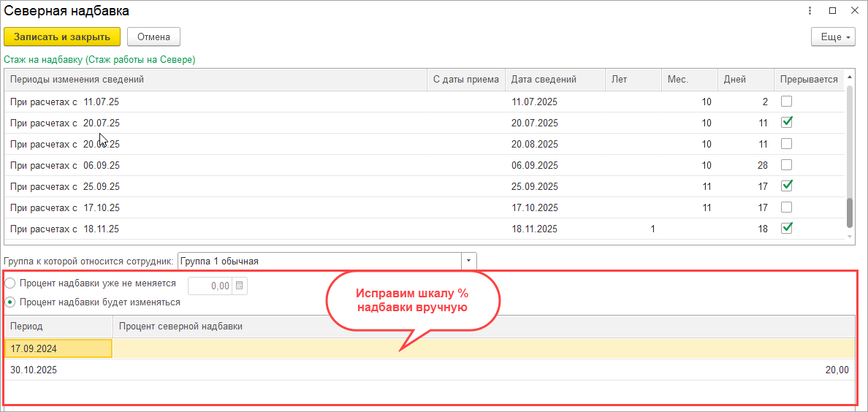This screenshot has width=868, height=412.
Task: Click period cell 17.09.2024
Action: pyautogui.click(x=58, y=349)
